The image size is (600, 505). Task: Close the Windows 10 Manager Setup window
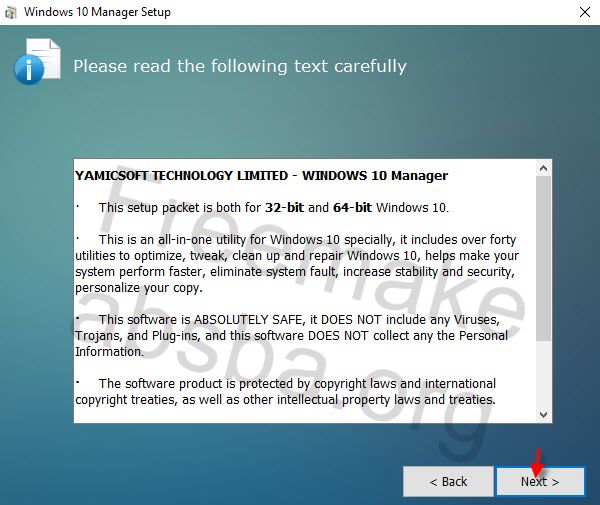[585, 12]
